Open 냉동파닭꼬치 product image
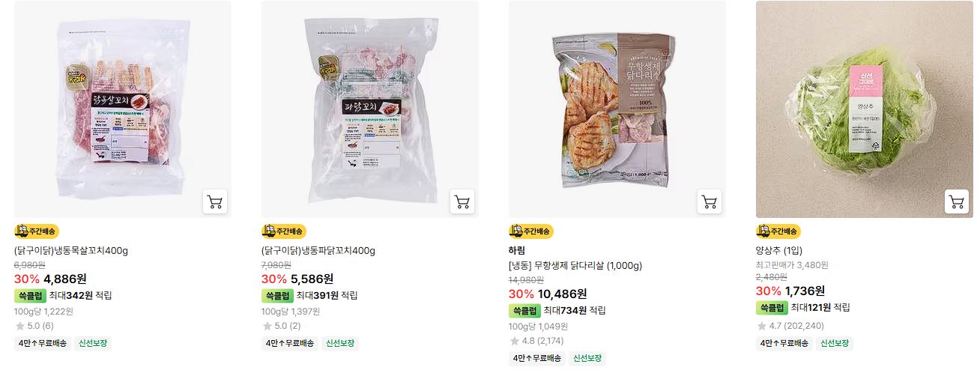 370,109
